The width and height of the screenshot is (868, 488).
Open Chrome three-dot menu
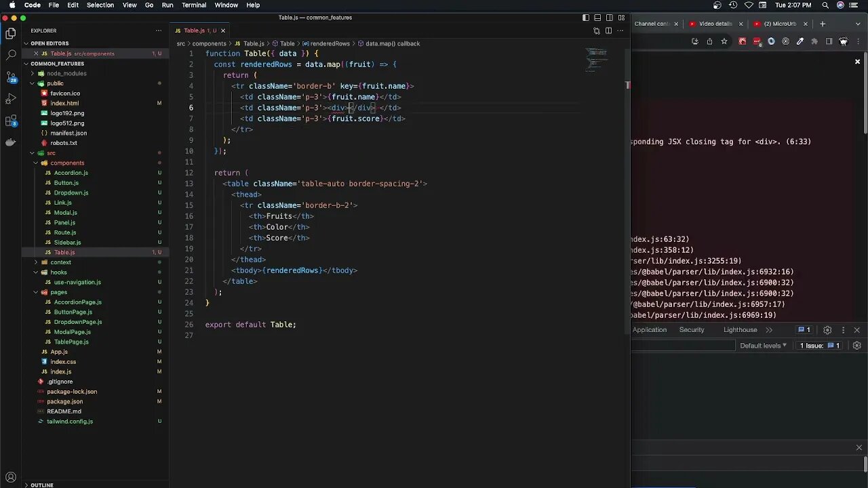pyautogui.click(x=857, y=41)
